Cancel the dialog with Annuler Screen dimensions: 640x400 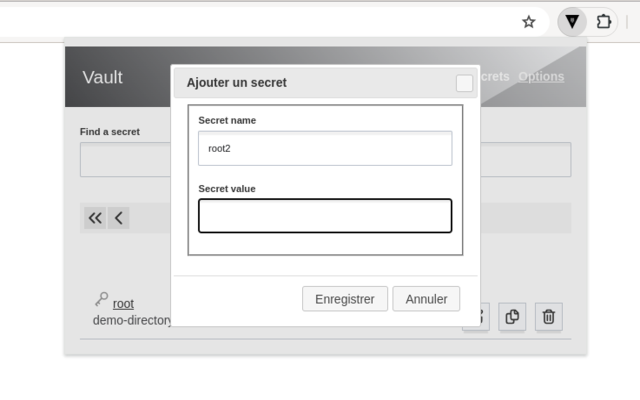click(426, 299)
